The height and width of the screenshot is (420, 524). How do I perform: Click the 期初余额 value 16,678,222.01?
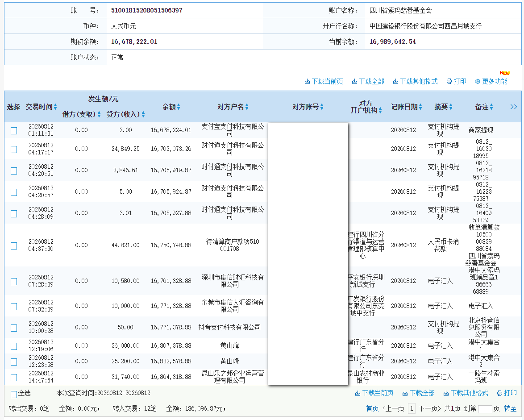click(x=134, y=42)
